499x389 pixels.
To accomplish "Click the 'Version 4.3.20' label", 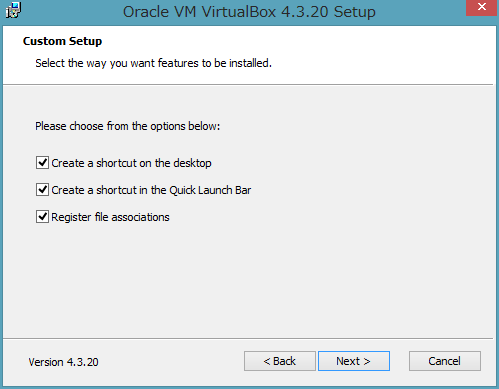I will click(x=63, y=362).
